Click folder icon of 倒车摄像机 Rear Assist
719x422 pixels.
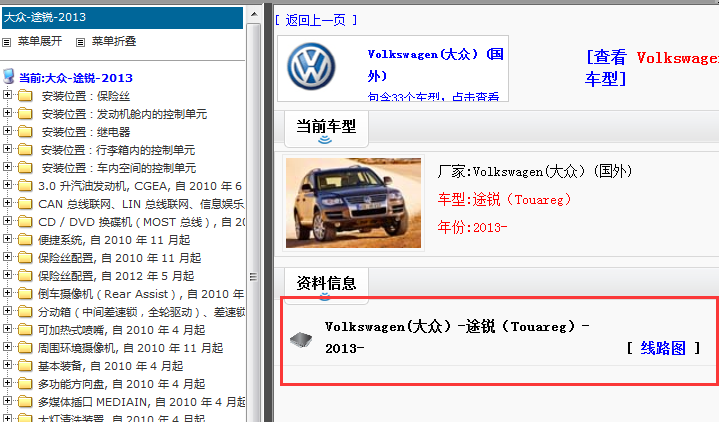(x=25, y=294)
